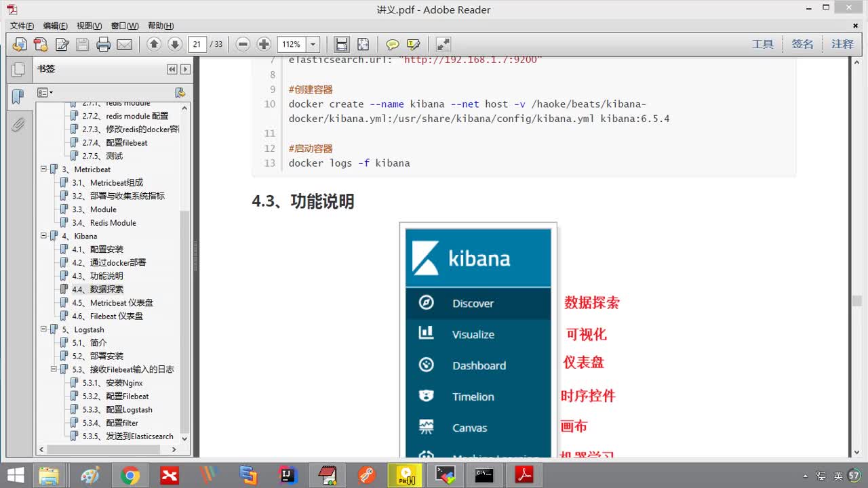The width and height of the screenshot is (868, 488).
Task: Collapse the 3、Metricbeat bookmark node
Action: coord(43,169)
